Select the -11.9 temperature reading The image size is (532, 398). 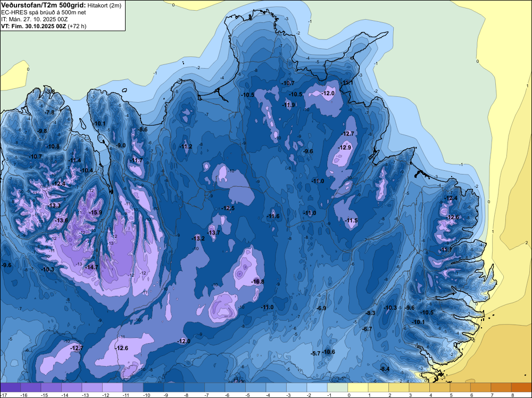[x=289, y=105]
